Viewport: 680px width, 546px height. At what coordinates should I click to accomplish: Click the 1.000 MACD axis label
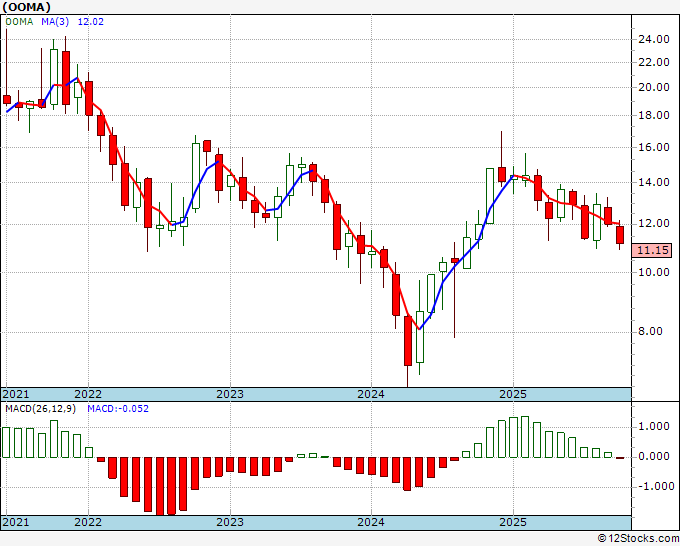[654, 426]
